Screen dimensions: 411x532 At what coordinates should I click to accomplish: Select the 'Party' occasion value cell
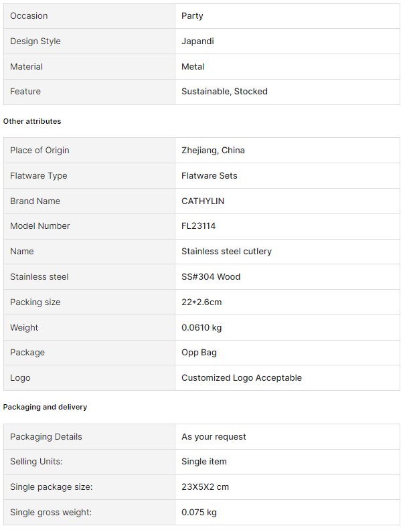point(193,15)
